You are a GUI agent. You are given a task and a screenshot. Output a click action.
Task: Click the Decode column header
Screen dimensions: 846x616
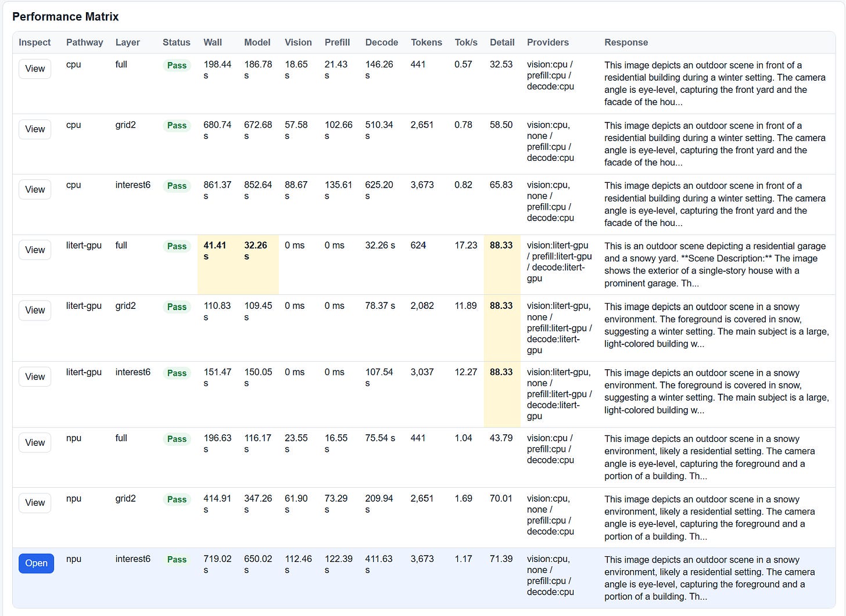pos(381,42)
